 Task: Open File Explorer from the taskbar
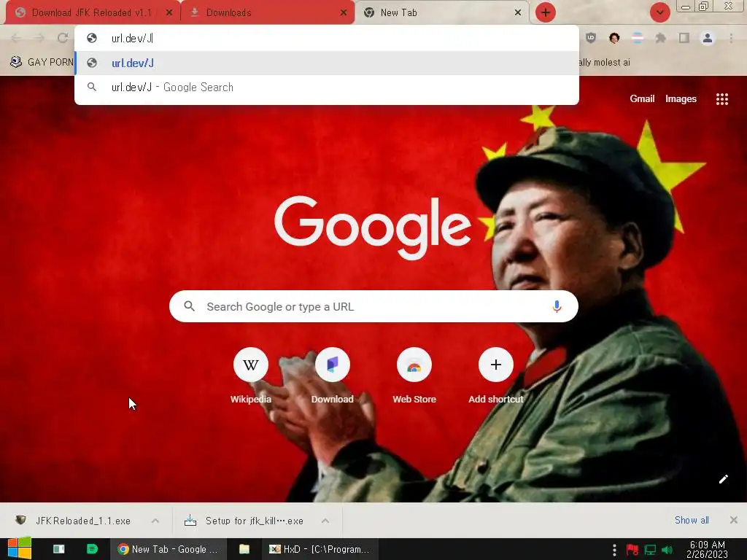point(244,549)
